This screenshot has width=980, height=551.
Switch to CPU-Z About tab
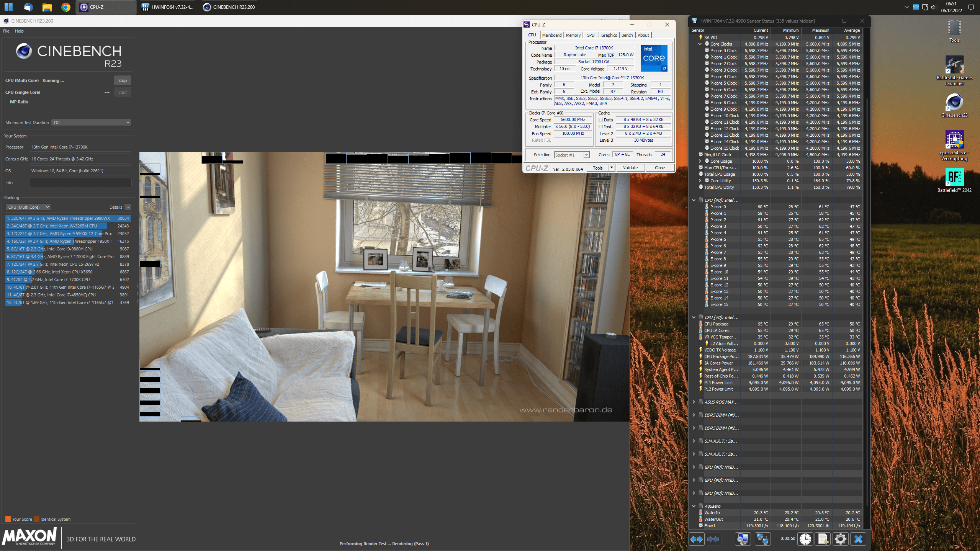click(x=643, y=35)
